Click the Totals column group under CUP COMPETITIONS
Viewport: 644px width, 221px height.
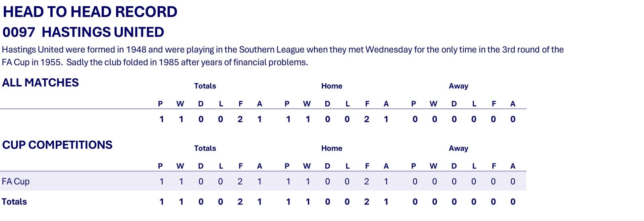pyautogui.click(x=205, y=148)
